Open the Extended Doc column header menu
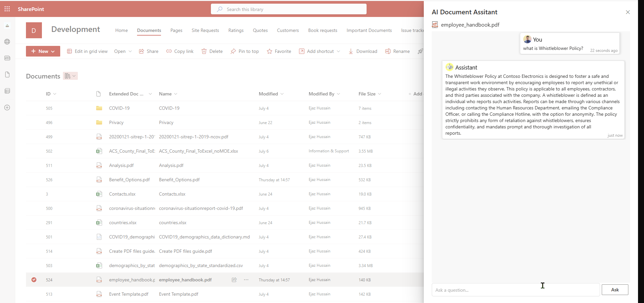 pos(130,94)
